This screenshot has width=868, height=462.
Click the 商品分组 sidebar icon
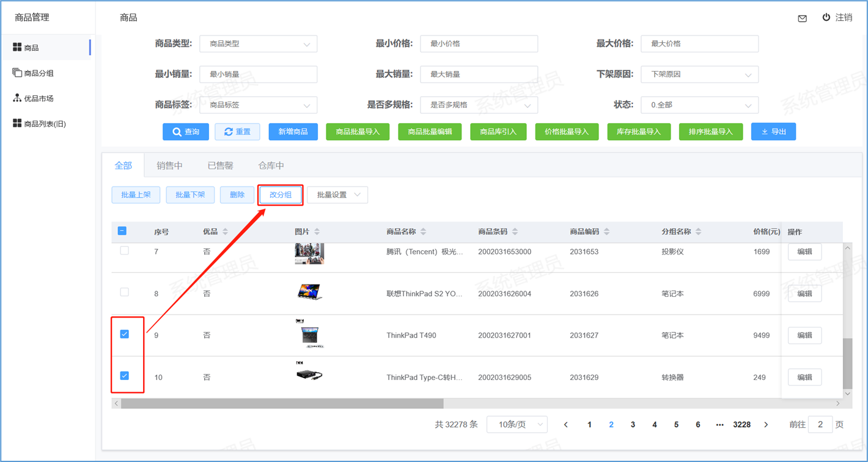click(17, 73)
